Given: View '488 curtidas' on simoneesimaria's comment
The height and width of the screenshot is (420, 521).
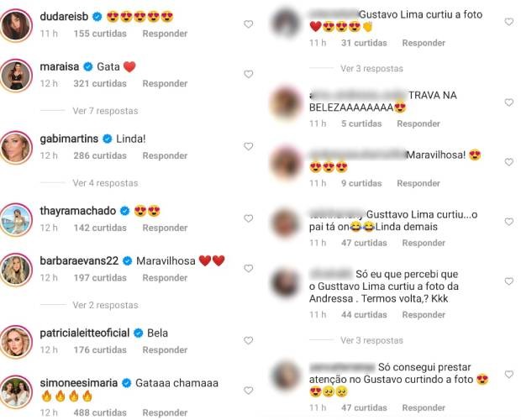Looking at the screenshot, I should (x=100, y=412).
